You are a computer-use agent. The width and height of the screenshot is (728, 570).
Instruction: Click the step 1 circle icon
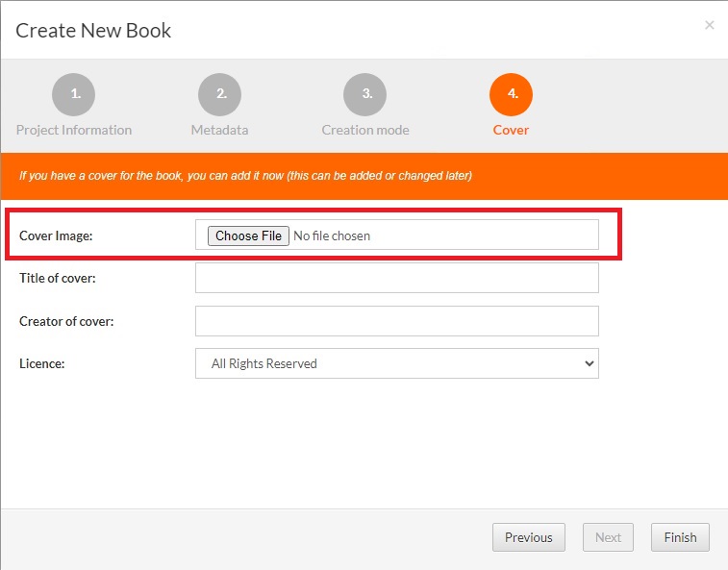[74, 94]
